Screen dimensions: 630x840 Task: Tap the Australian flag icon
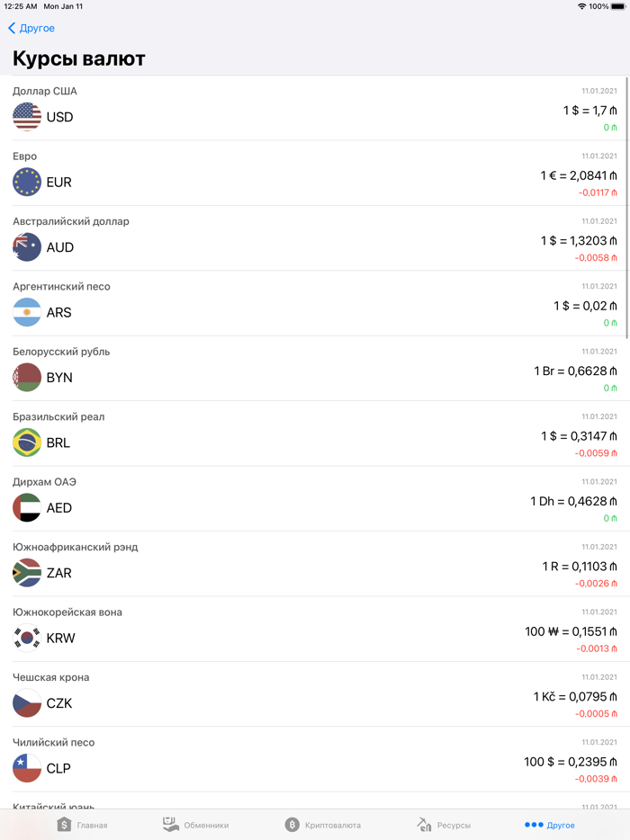click(27, 247)
